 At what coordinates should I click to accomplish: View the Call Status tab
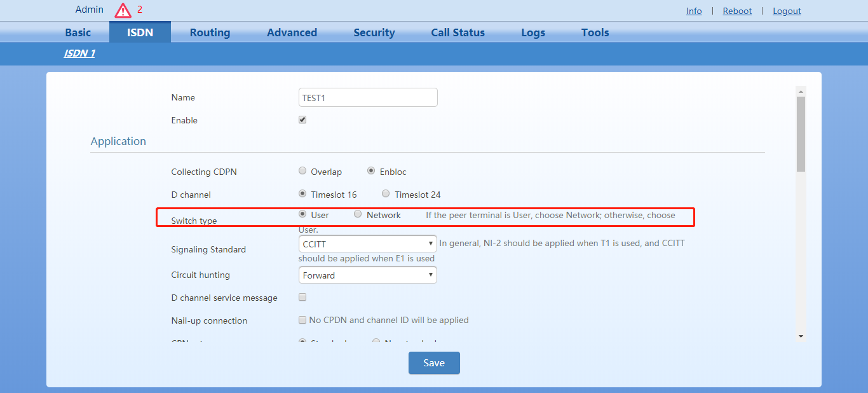coord(458,32)
